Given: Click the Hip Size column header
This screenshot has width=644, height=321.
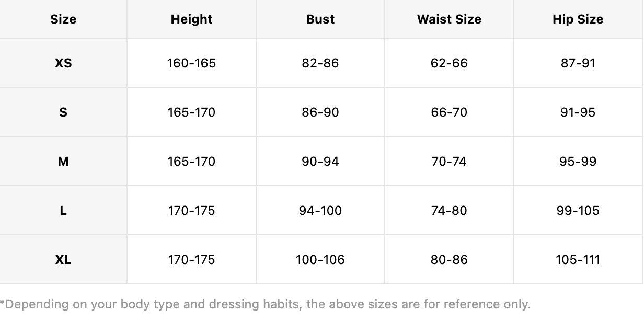Looking at the screenshot, I should pos(578,19).
